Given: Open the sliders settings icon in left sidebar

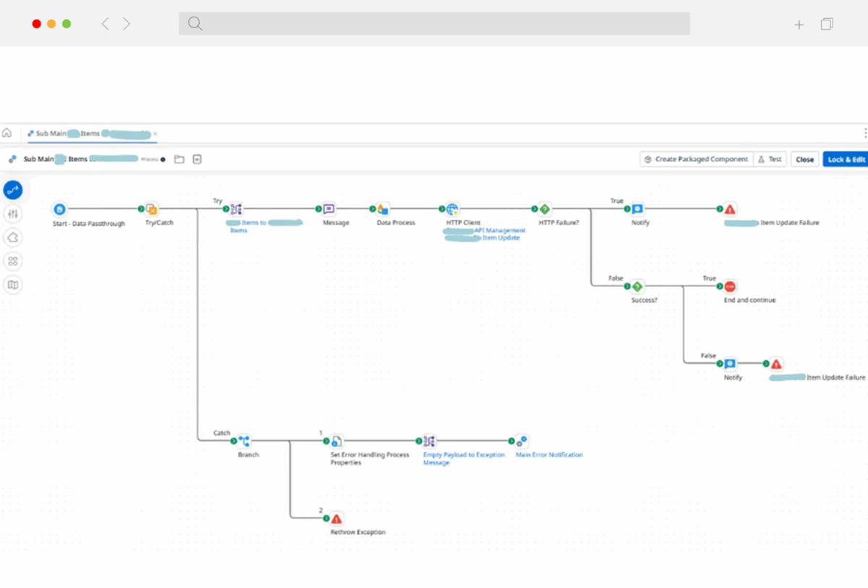Looking at the screenshot, I should pos(13,213).
